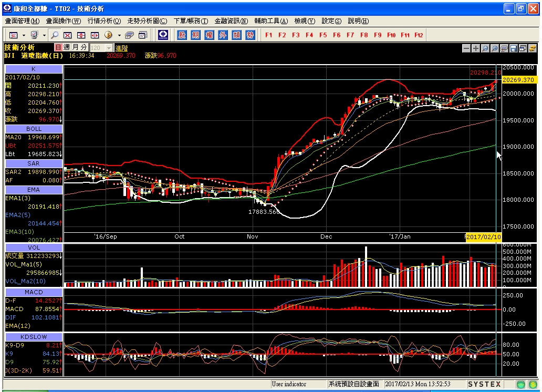Click the green dollar status bar icon
This screenshot has width=542, height=392.
coord(534,384)
